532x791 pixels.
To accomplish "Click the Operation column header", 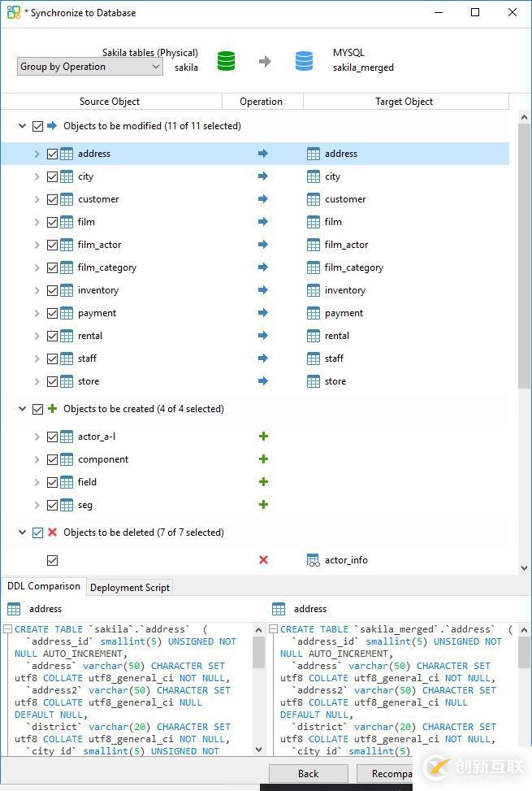I will 261,102.
